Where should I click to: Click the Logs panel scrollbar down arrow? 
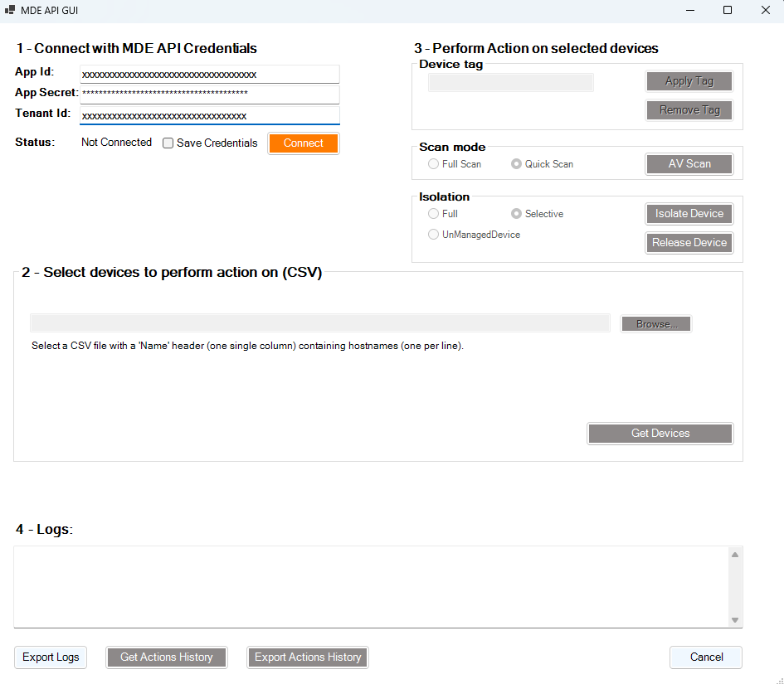point(734,619)
